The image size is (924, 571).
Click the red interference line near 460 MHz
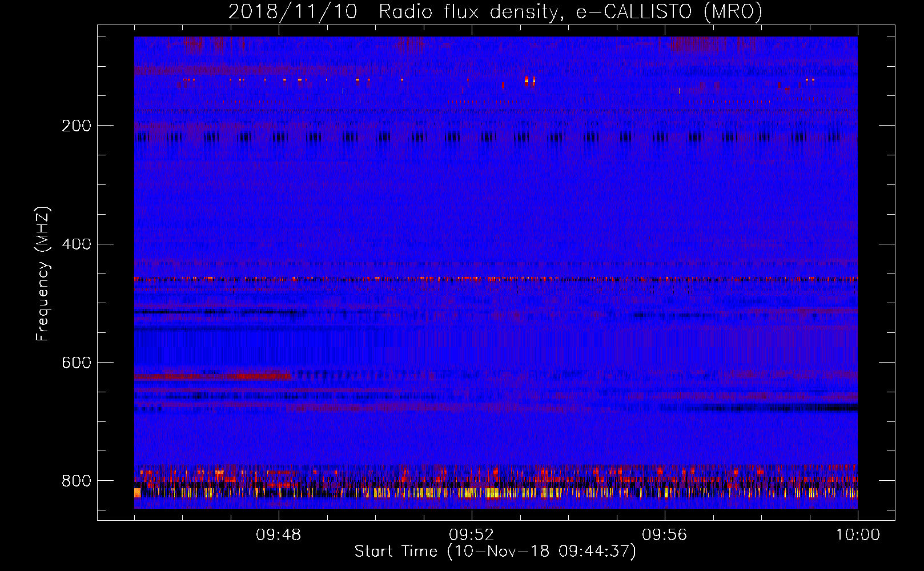click(x=496, y=279)
